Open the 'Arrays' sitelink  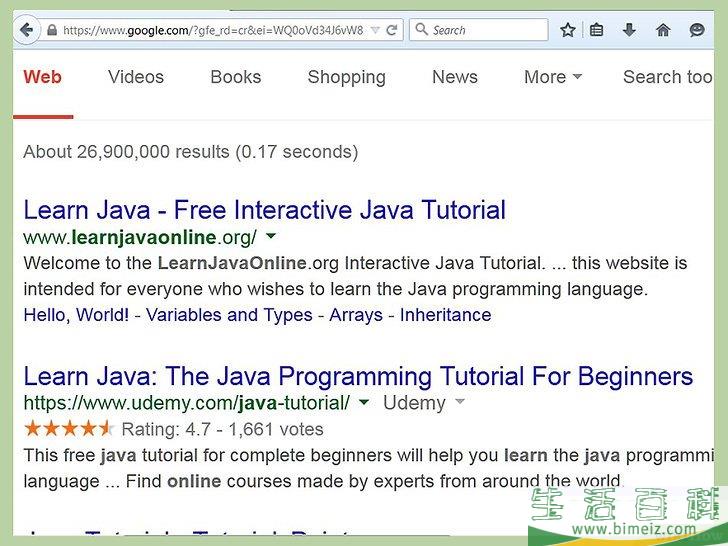point(356,315)
